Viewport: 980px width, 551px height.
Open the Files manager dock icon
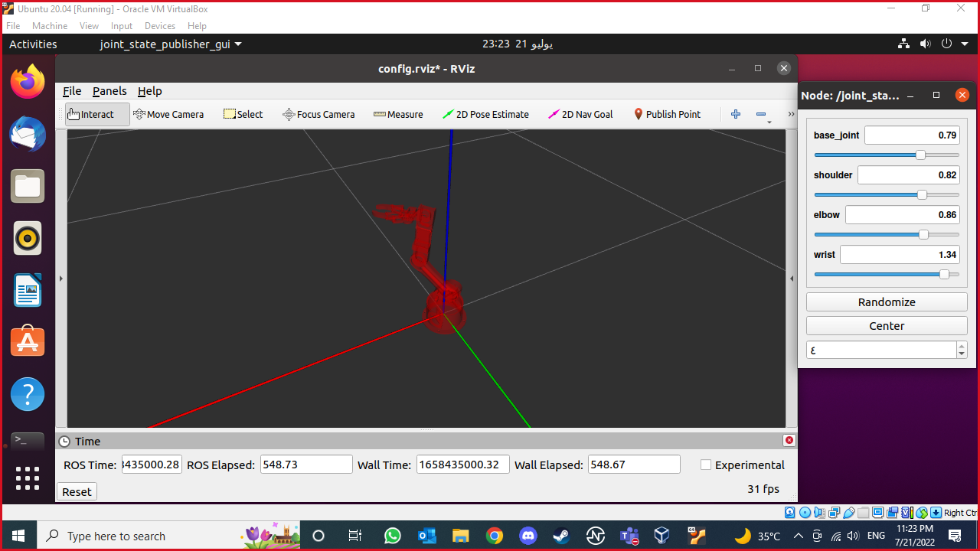click(28, 186)
